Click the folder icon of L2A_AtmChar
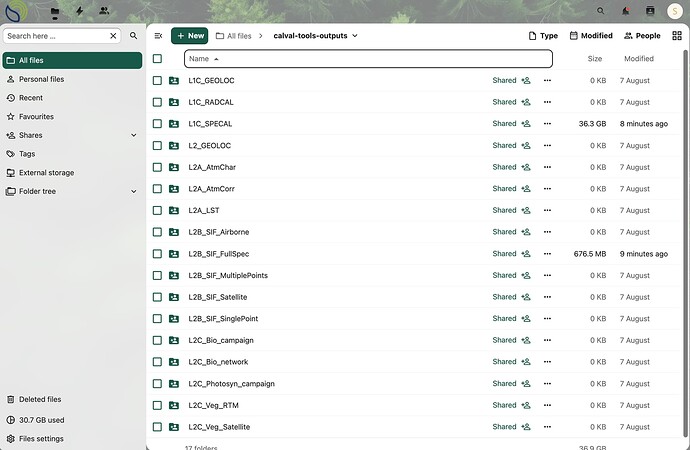 click(x=174, y=167)
